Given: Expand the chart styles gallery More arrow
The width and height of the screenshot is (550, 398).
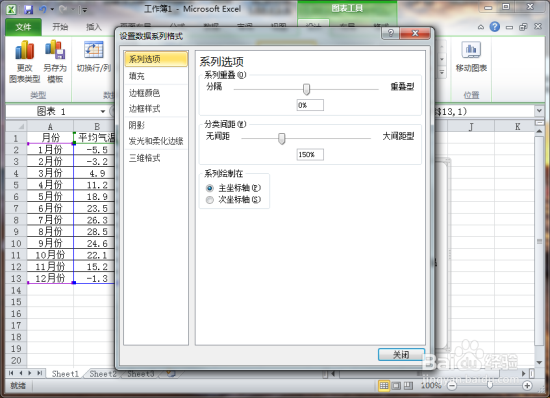Looking at the screenshot, I should pyautogui.click(x=442, y=72).
